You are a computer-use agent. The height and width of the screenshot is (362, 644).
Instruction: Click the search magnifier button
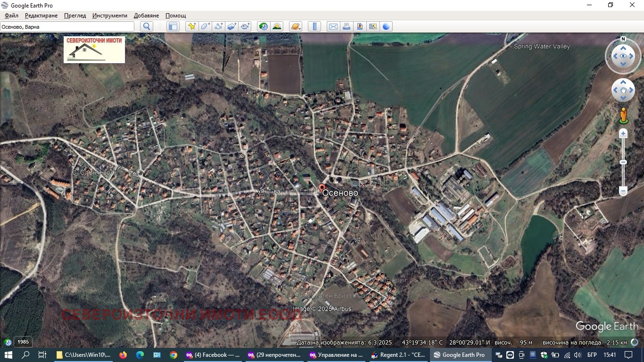(147, 27)
